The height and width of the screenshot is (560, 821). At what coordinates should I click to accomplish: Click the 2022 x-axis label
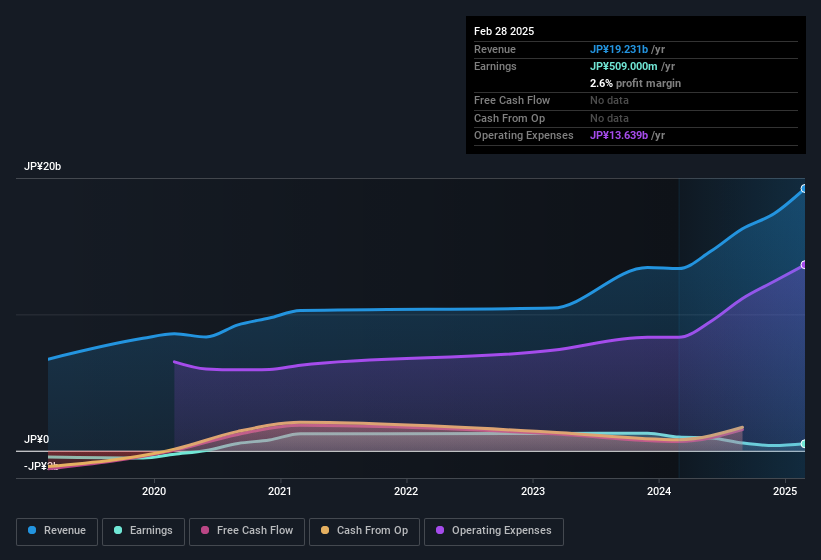(406, 491)
